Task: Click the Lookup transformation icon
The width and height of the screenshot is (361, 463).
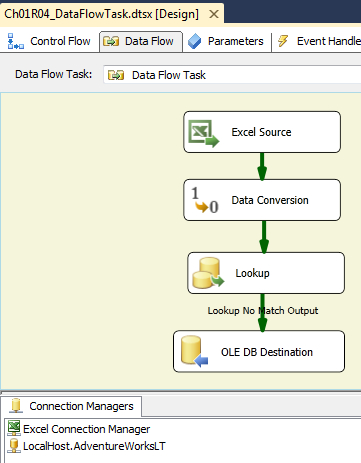Action: 208,273
